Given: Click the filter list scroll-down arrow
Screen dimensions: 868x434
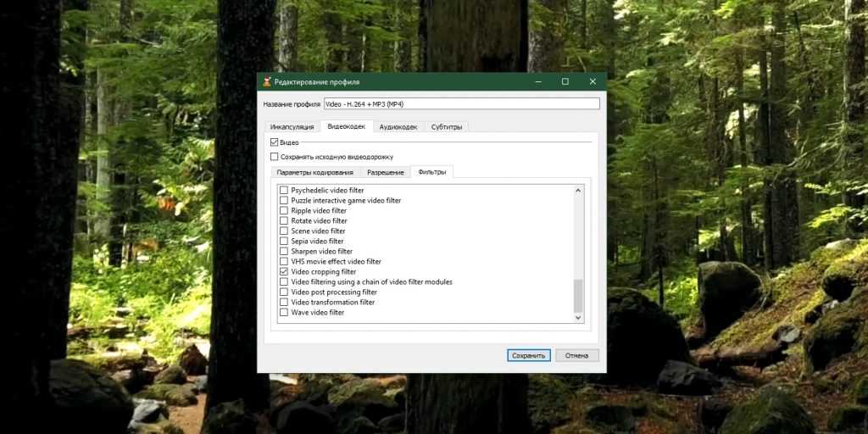Looking at the screenshot, I should point(579,317).
